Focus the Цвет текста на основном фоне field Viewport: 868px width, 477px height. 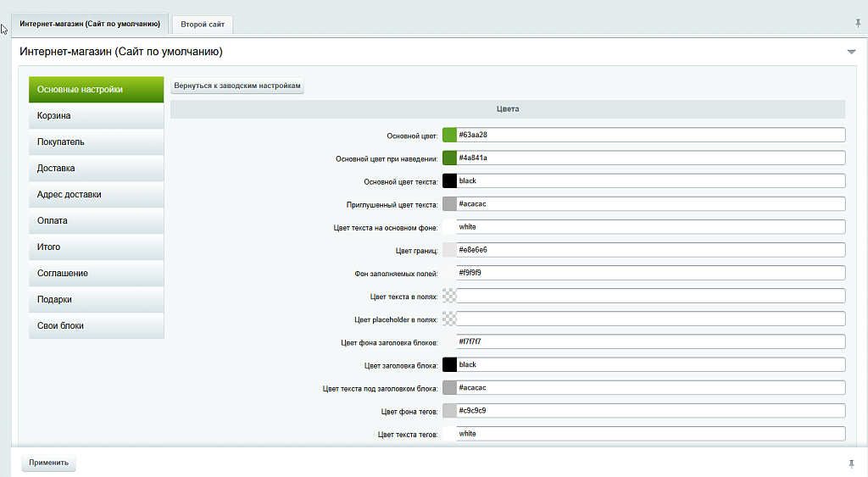[x=651, y=227]
